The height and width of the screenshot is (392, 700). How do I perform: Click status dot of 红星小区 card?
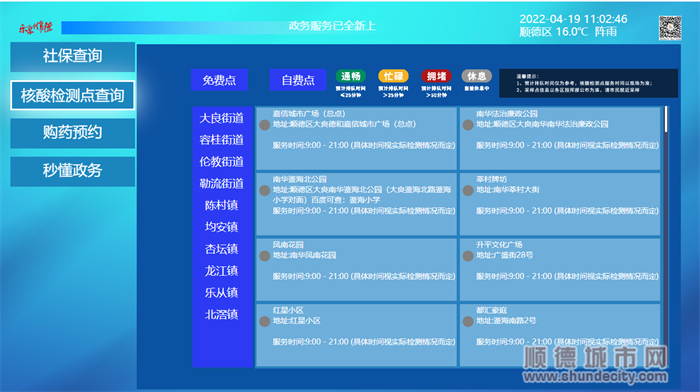(265, 321)
